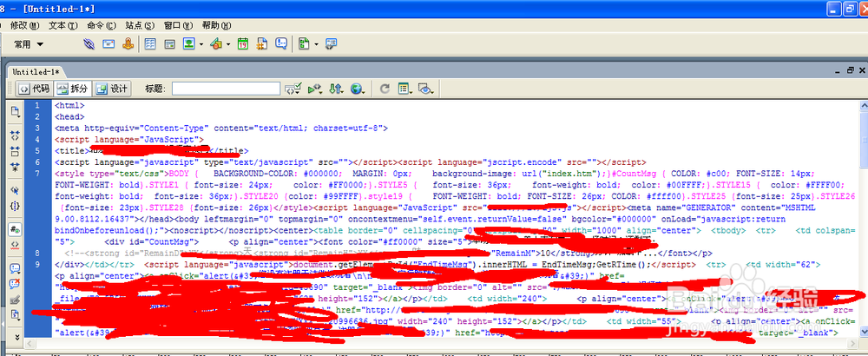
Task: Insert a server-side include
Action: (x=262, y=43)
